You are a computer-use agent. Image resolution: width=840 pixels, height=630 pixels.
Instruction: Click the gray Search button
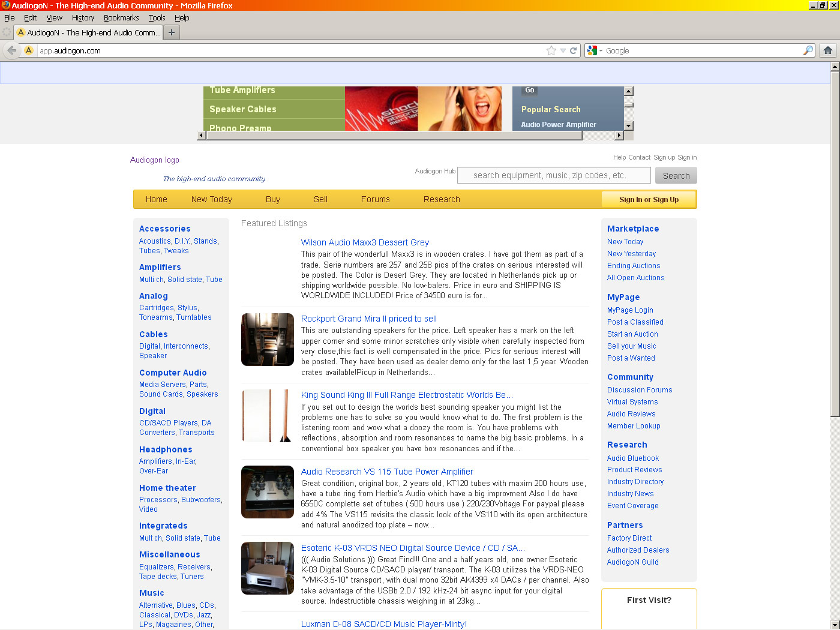(676, 176)
